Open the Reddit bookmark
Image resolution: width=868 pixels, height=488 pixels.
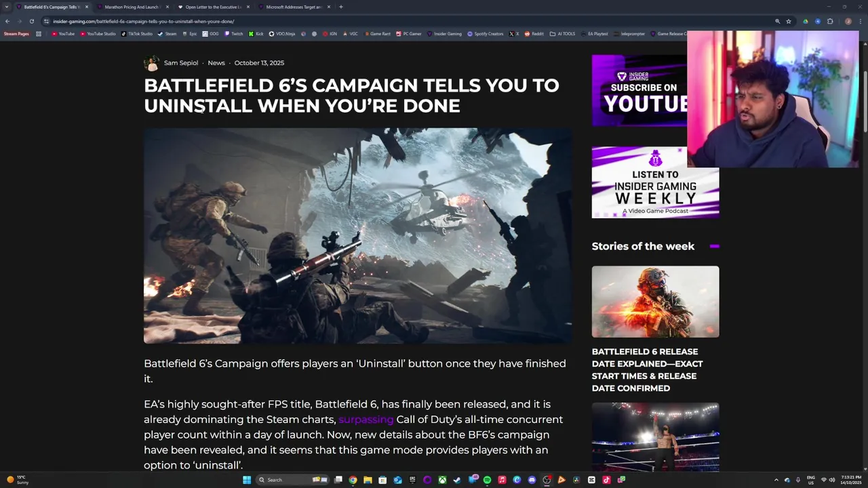pos(534,33)
